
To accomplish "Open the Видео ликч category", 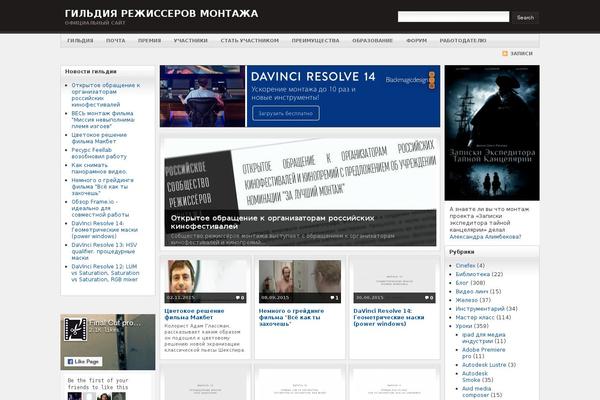I will click(472, 292).
